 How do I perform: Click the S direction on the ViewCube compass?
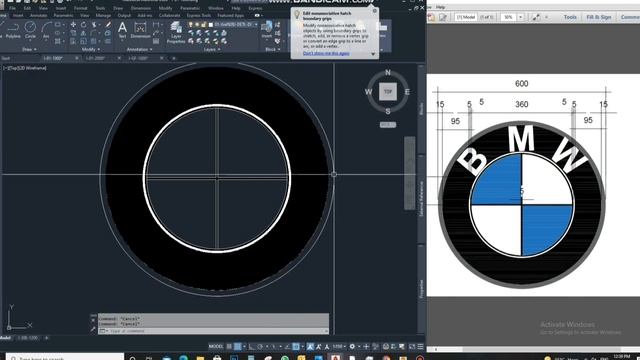pyautogui.click(x=388, y=111)
